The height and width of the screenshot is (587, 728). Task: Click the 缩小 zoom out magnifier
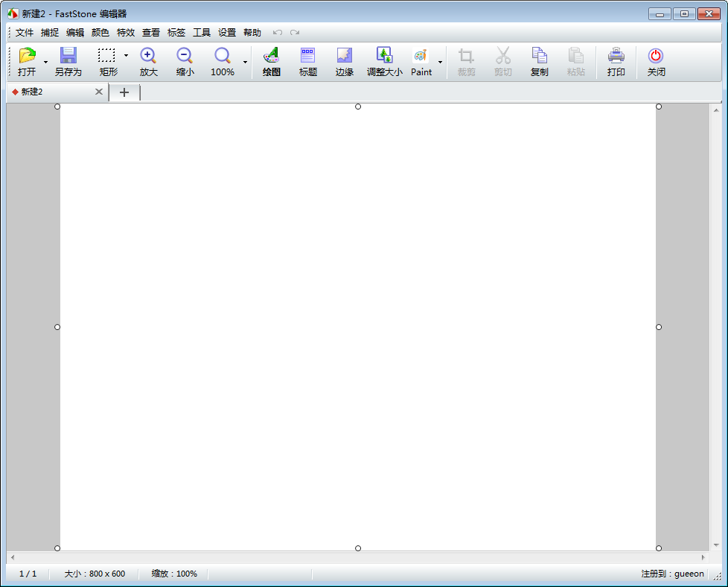pyautogui.click(x=185, y=56)
